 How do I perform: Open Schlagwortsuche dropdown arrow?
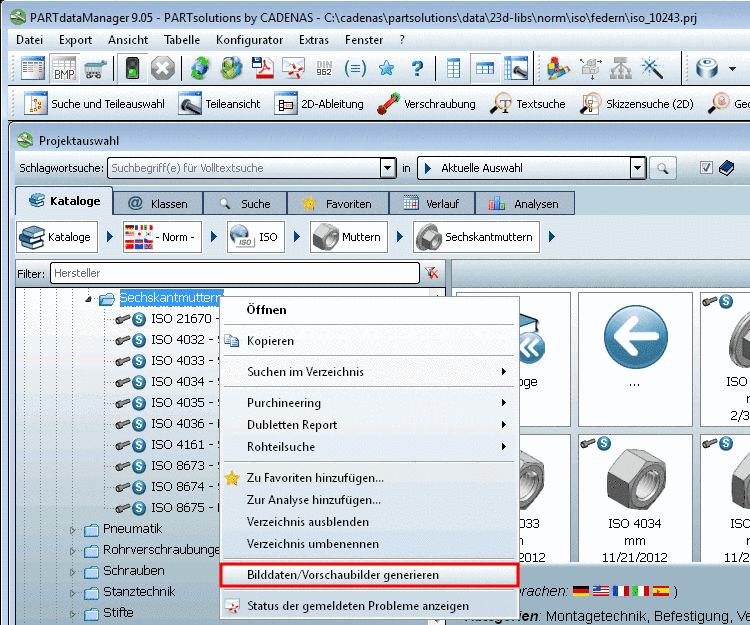387,168
